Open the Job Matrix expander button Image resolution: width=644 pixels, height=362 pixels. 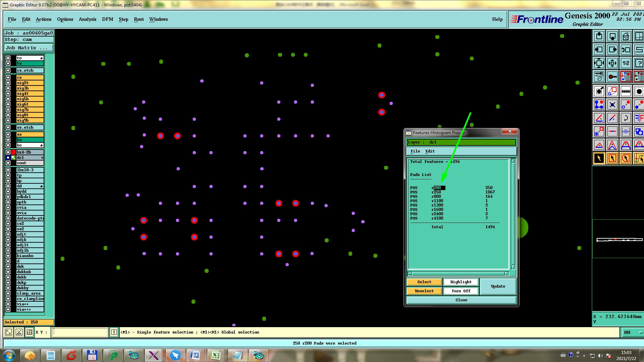[29, 48]
